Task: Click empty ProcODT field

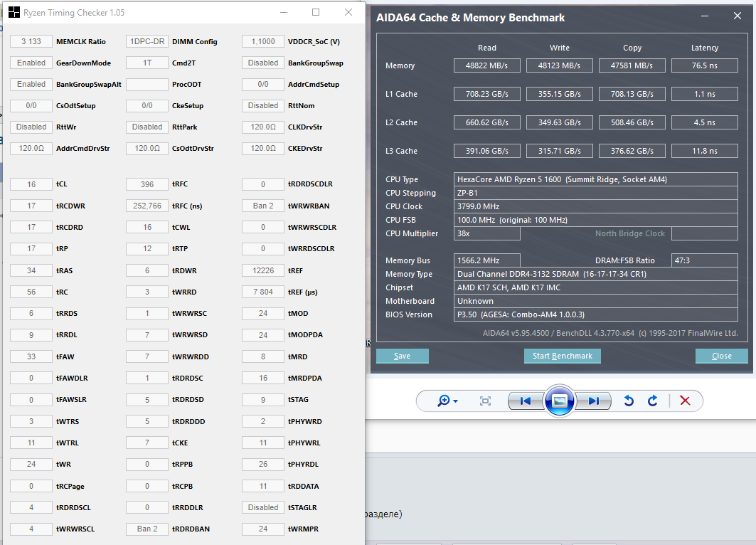Action: (147, 84)
